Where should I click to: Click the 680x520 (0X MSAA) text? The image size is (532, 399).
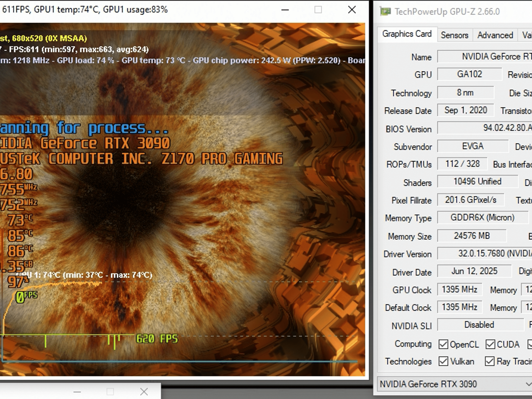49,38
